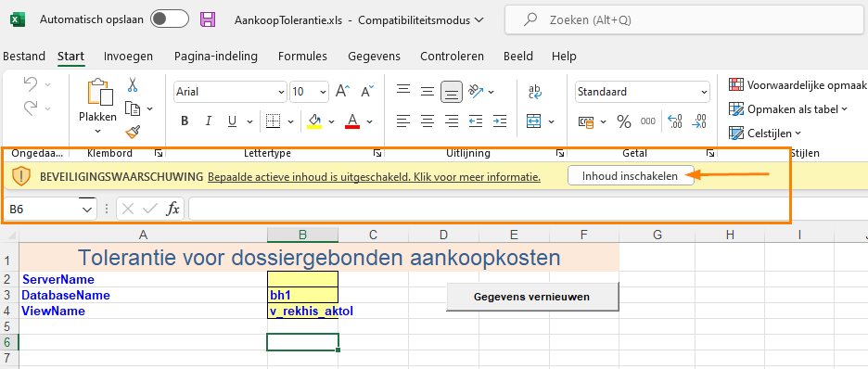Image resolution: width=868 pixels, height=369 pixels.
Task: Click the increase decimal icon
Action: pos(675,121)
